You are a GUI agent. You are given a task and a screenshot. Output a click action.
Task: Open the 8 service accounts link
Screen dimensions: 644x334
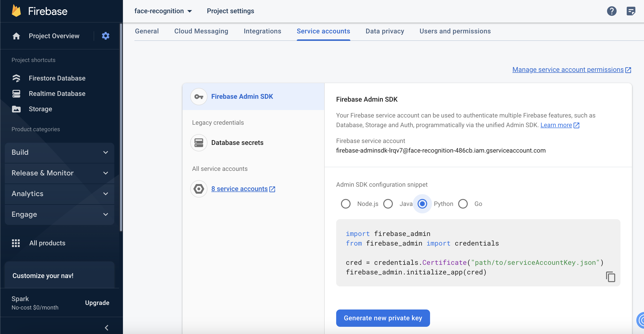coord(239,189)
